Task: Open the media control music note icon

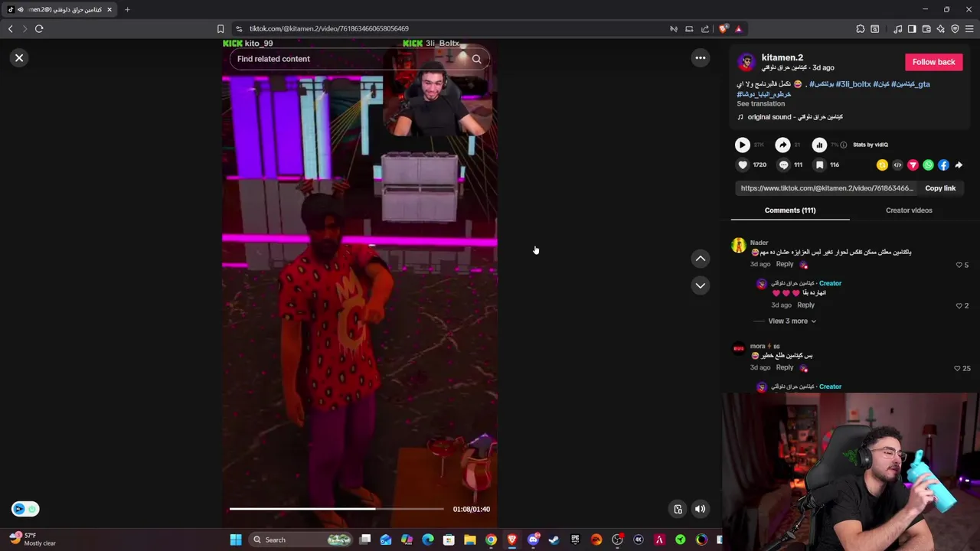Action: pyautogui.click(x=897, y=29)
